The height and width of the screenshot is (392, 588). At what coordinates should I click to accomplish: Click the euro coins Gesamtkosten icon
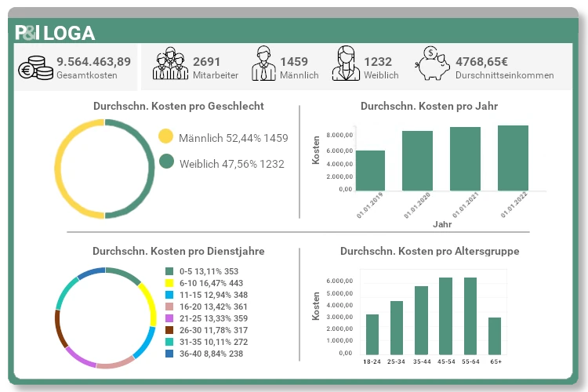(x=35, y=67)
